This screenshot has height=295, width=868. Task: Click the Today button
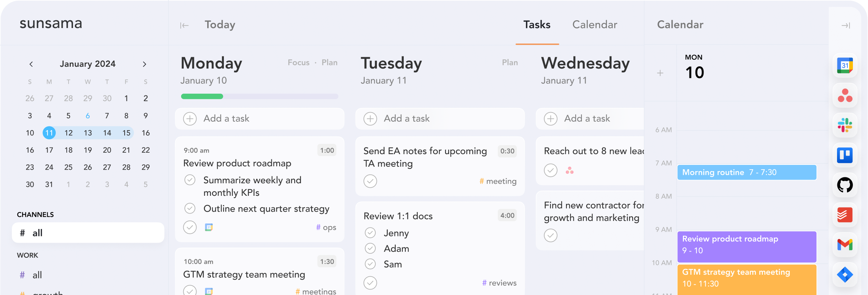(x=220, y=25)
